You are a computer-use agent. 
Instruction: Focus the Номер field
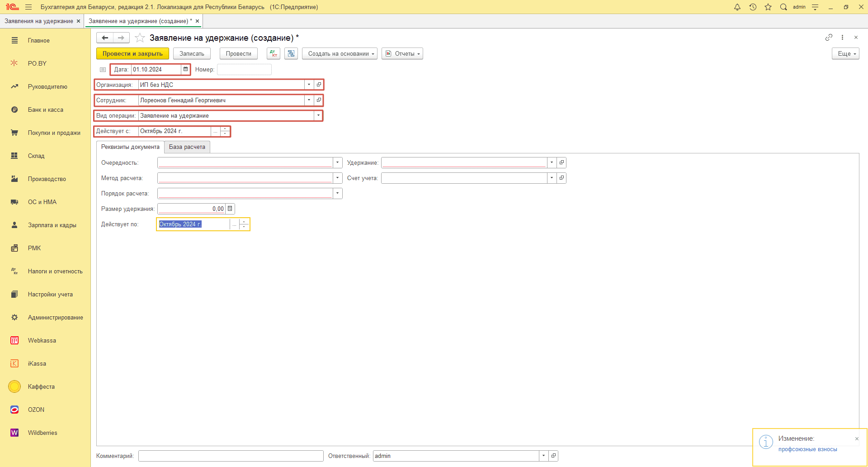[244, 69]
